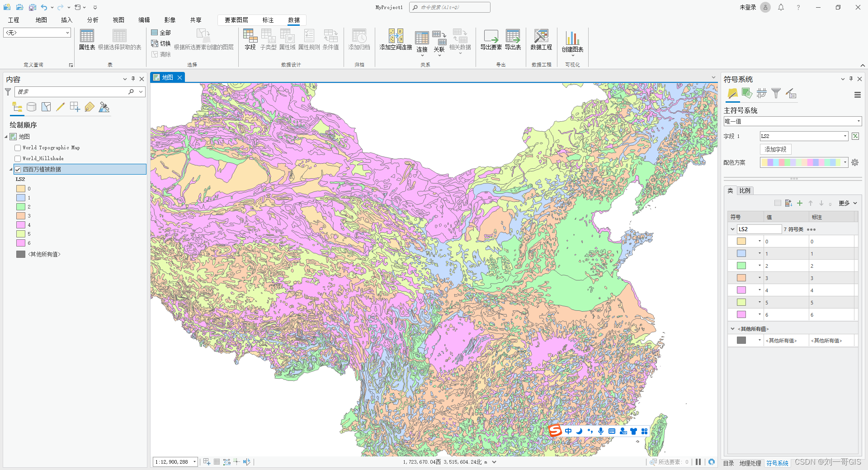
Task: Click the gray 其他所有值 symbol swatch
Action: pos(741,340)
